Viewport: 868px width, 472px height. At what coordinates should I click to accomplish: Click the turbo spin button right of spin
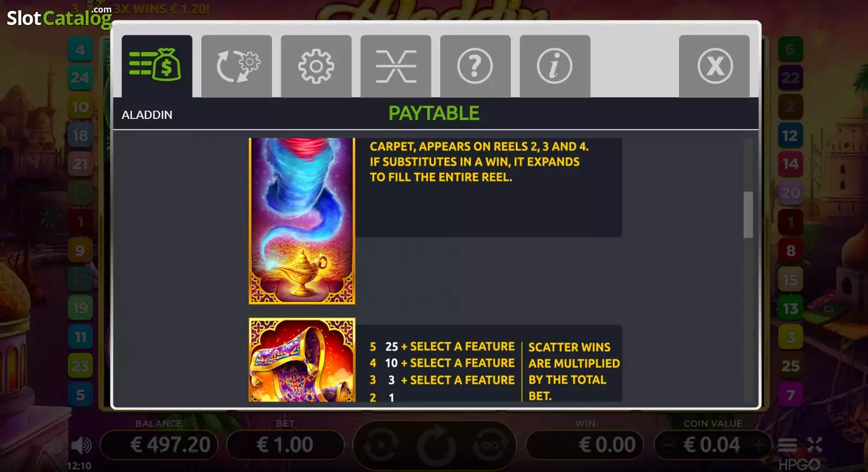tap(490, 446)
